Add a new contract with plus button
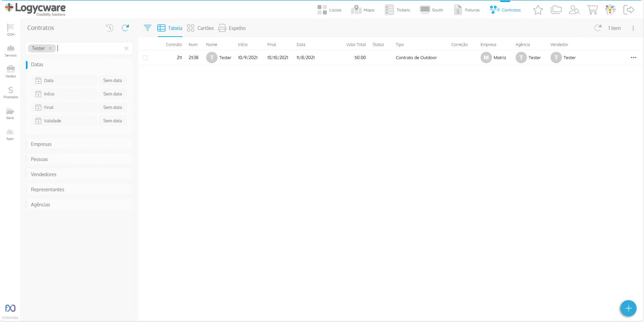 (x=628, y=308)
